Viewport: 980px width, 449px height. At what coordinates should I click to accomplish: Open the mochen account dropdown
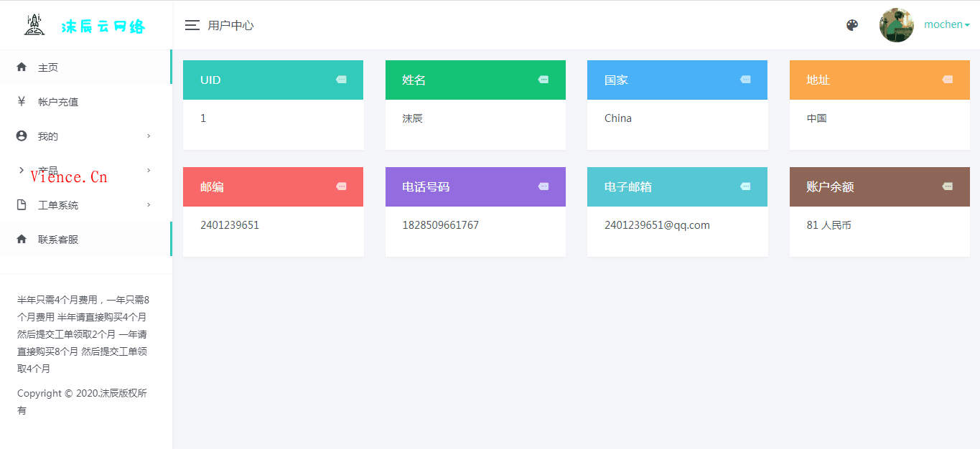(946, 24)
